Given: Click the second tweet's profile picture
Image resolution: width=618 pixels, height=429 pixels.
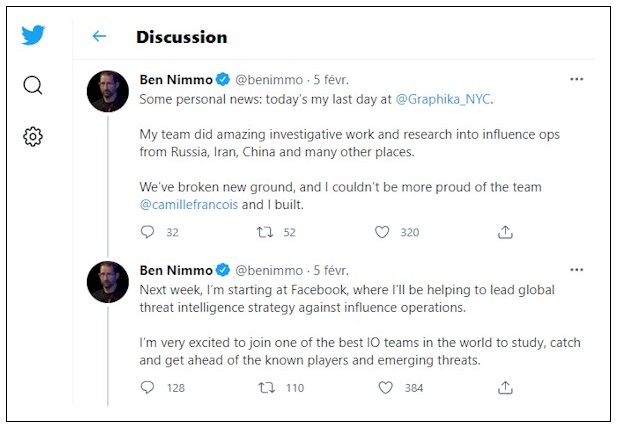Looking at the screenshot, I should click(x=108, y=282).
